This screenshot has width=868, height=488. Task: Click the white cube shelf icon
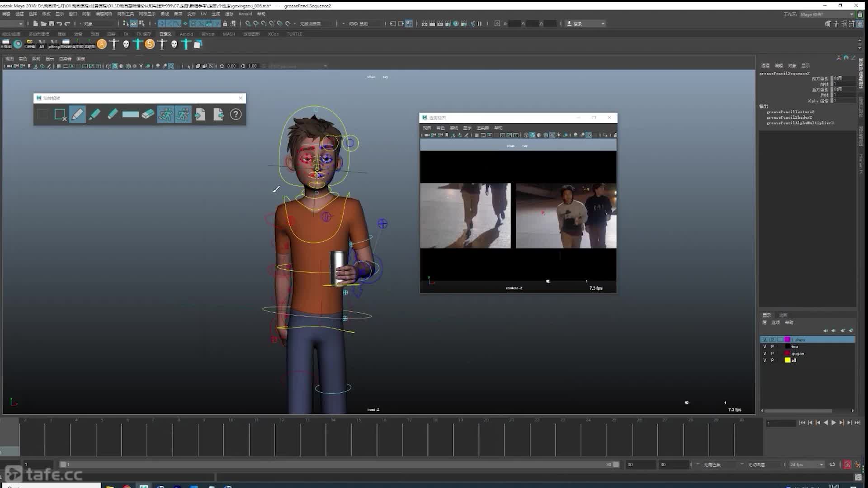click(x=198, y=44)
